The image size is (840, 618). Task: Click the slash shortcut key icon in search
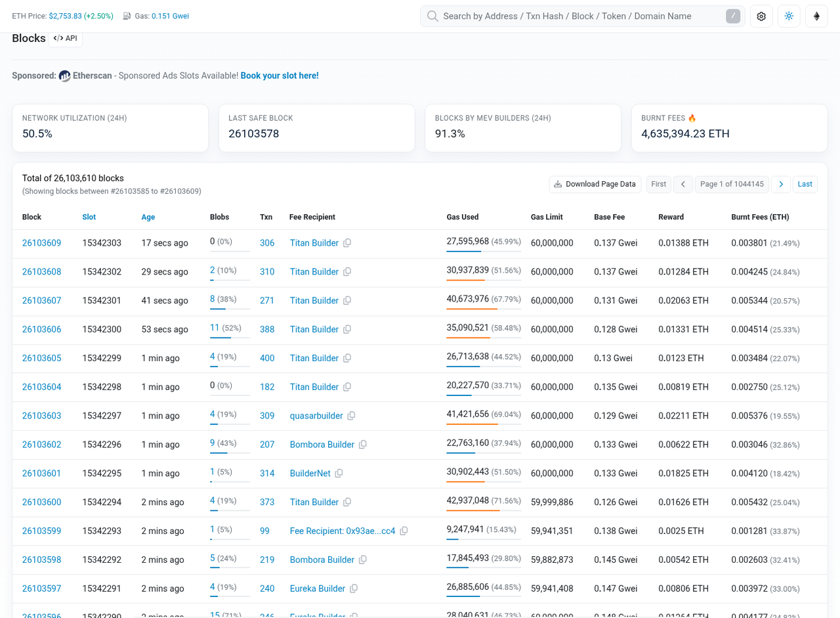733,16
